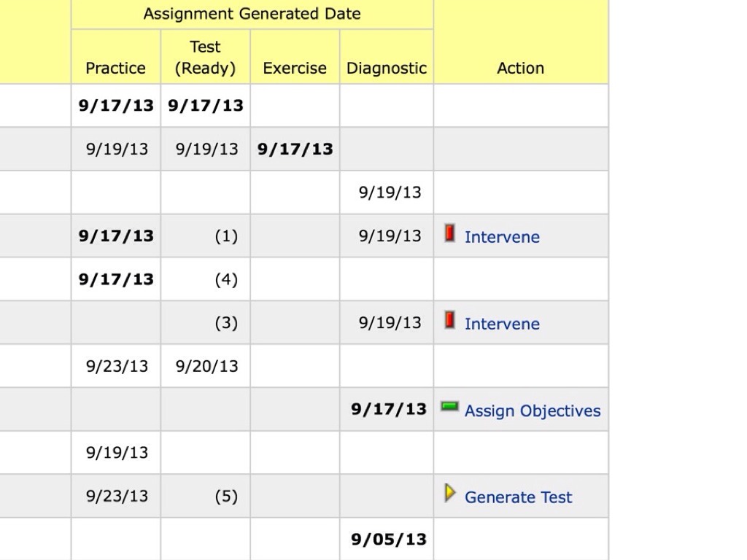Select the (4) test count cell
This screenshot has height=560, width=747.
tap(226, 279)
